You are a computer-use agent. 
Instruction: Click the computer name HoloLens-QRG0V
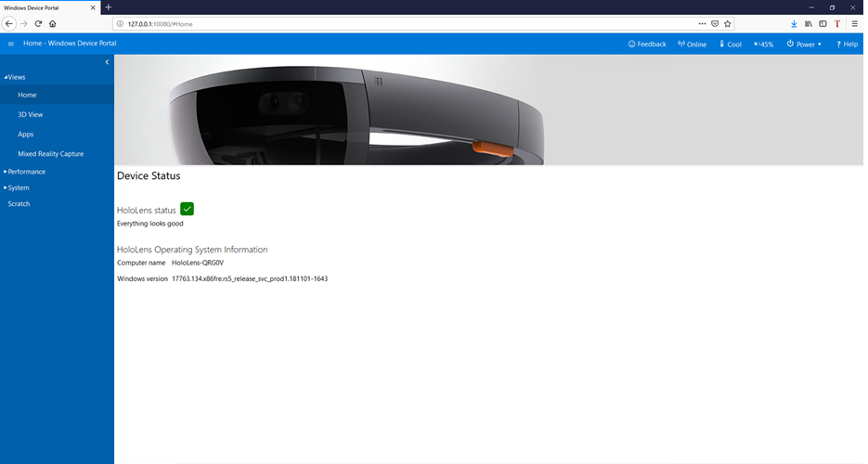198,263
